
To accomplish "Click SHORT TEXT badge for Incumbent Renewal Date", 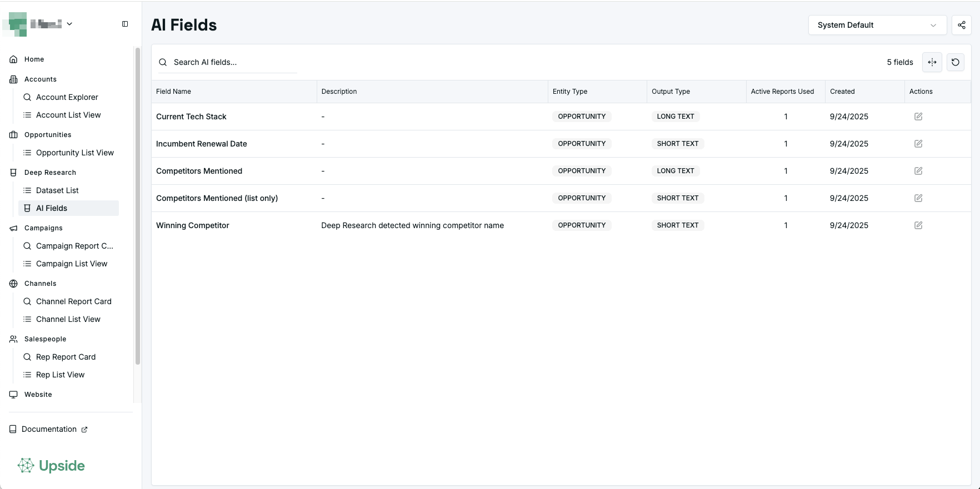I will click(x=678, y=144).
